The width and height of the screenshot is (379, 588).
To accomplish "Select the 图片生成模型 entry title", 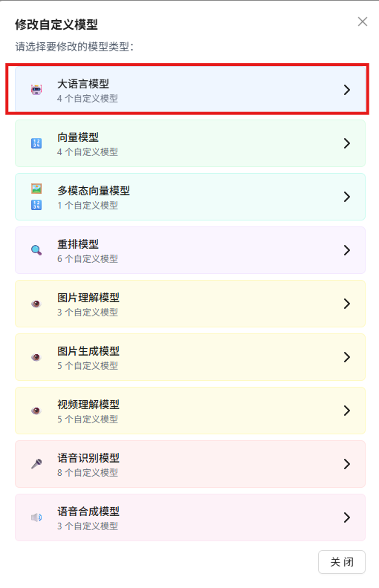I will (x=88, y=351).
